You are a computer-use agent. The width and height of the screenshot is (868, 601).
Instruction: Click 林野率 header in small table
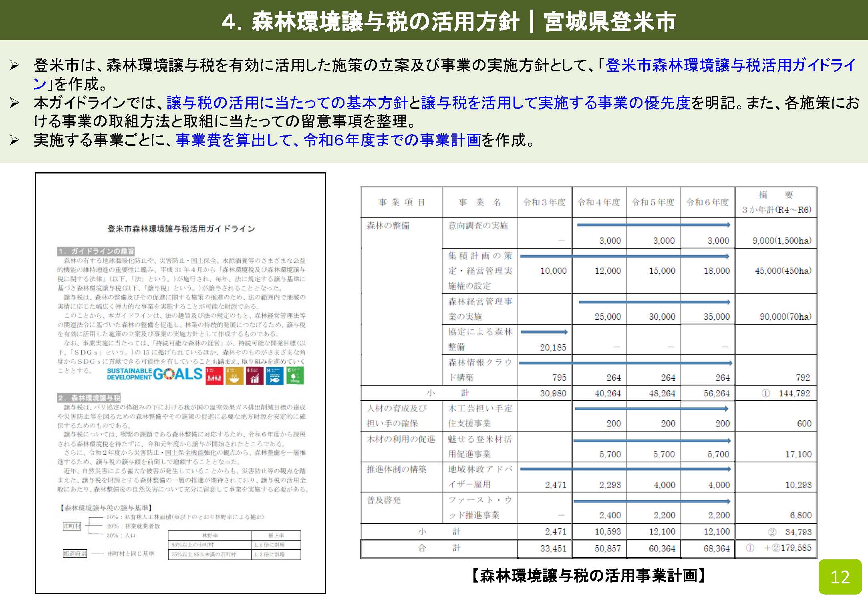(x=210, y=535)
